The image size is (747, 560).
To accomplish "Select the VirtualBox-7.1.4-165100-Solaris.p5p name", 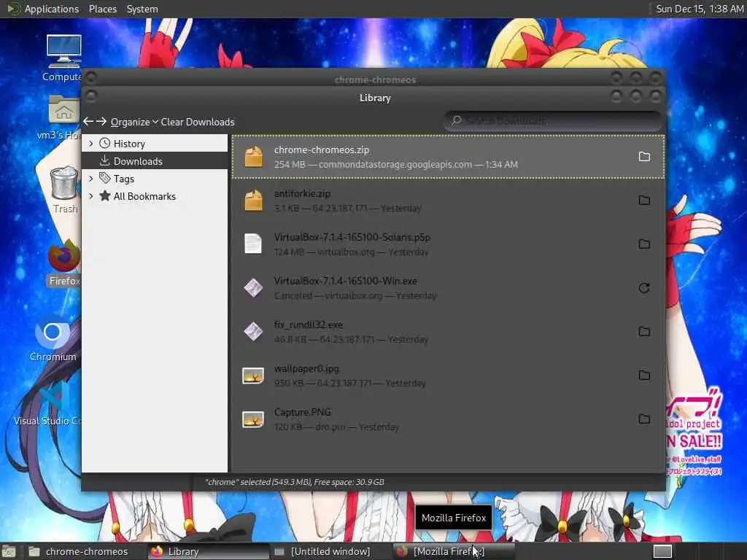I will (352, 237).
